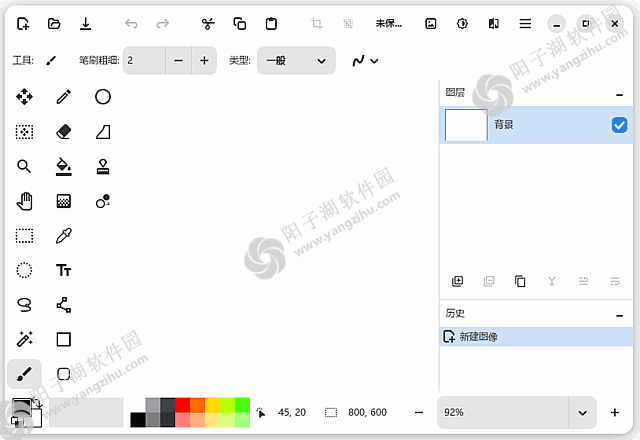Image resolution: width=640 pixels, height=440 pixels.
Task: Click the primary color swatch
Action: 22,407
